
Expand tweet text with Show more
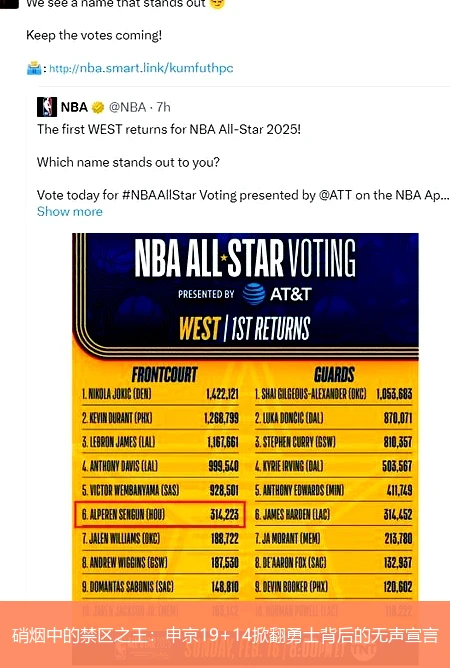(70, 211)
